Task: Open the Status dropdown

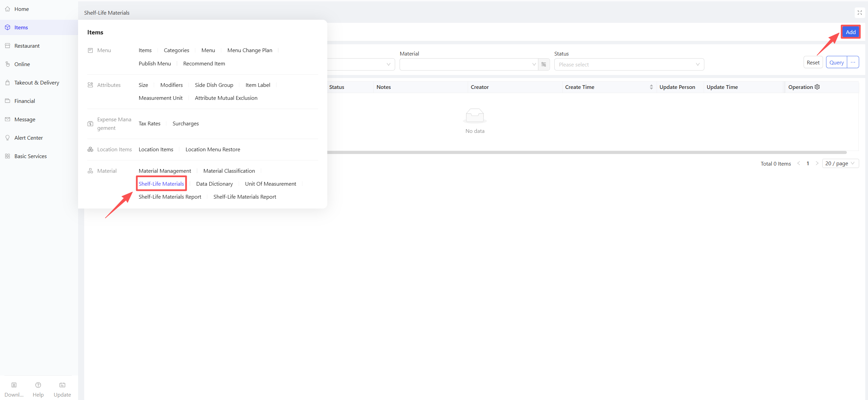Action: coord(629,64)
